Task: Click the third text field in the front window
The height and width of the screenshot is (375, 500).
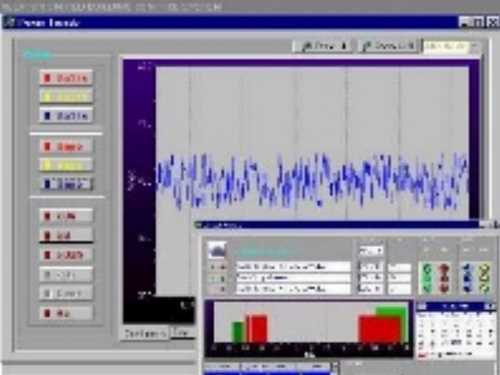Action: (x=293, y=289)
